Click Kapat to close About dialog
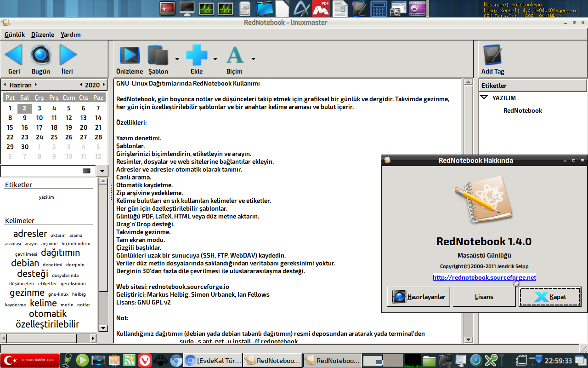The width and height of the screenshot is (588, 368). pos(550,297)
